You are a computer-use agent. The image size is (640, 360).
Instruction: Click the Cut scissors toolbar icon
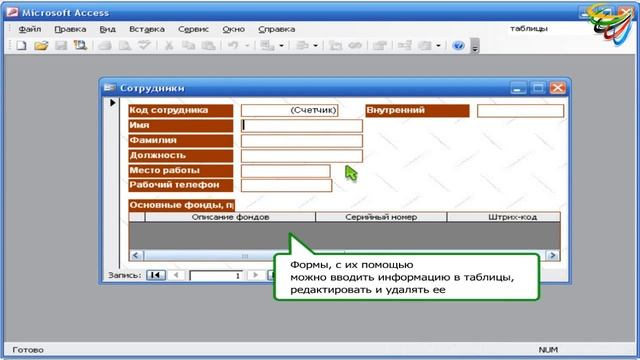(x=169, y=45)
